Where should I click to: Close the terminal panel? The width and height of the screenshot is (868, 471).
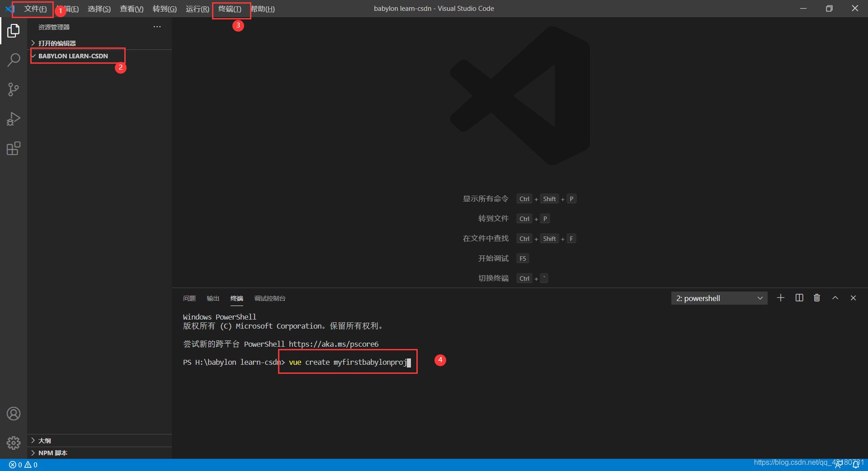pyautogui.click(x=854, y=298)
